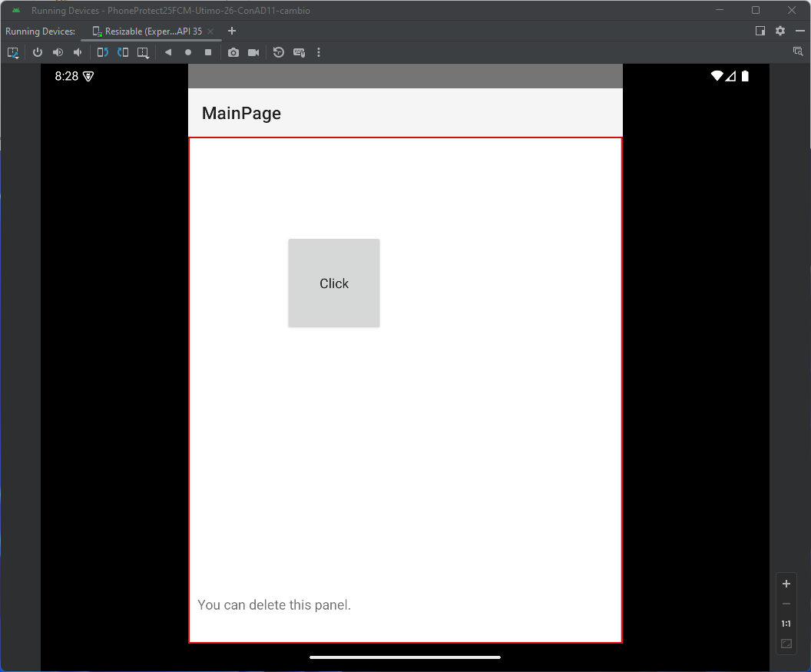Image resolution: width=811 pixels, height=672 pixels.
Task: Tap the emulator Back navigation button
Action: [168, 52]
